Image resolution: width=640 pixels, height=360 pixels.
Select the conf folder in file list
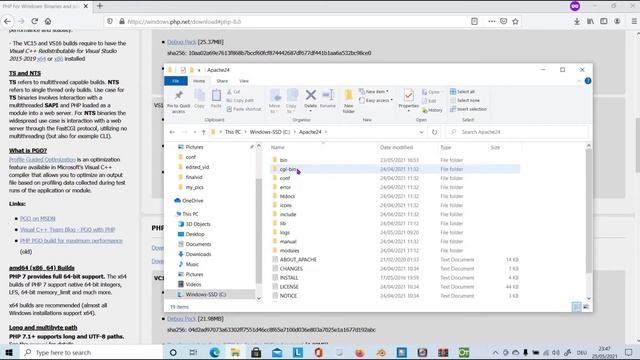284,178
